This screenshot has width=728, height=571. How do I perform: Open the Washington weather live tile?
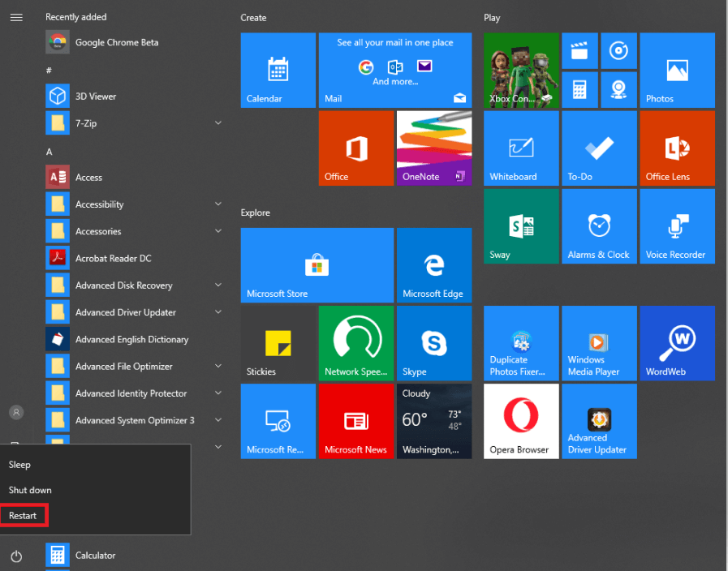click(x=434, y=420)
